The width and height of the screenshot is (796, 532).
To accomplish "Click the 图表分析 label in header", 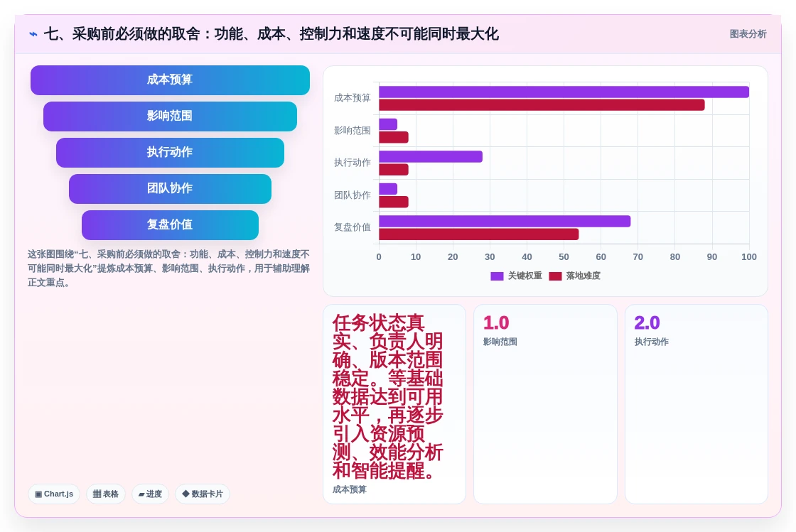I will click(x=748, y=34).
